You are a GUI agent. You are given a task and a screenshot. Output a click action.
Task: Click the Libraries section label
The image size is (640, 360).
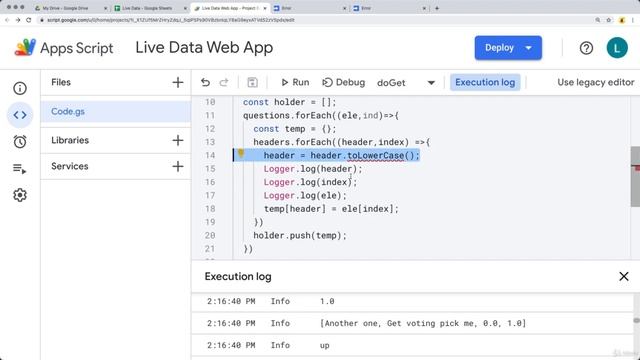pyautogui.click(x=70, y=140)
